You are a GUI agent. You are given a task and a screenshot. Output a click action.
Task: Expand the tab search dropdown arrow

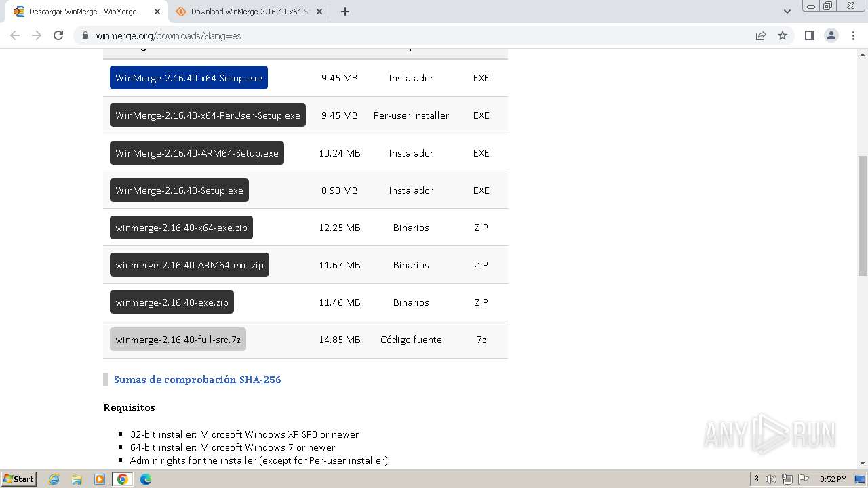787,12
